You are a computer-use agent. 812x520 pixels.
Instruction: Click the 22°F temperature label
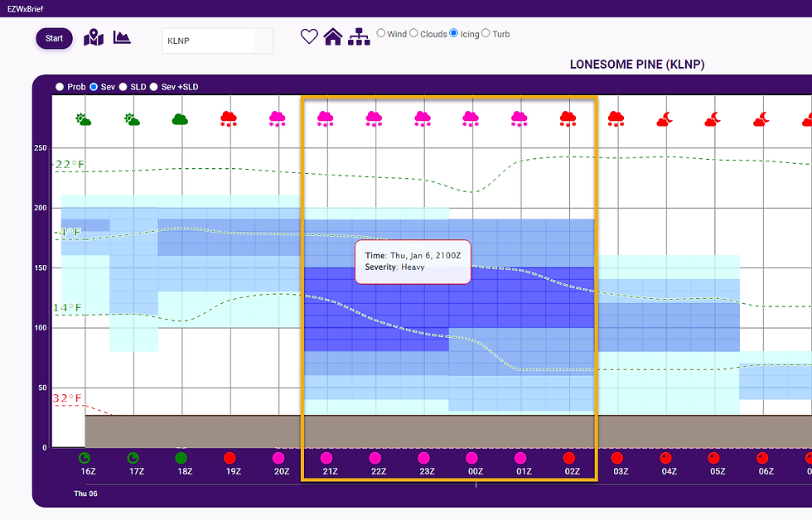70,165
